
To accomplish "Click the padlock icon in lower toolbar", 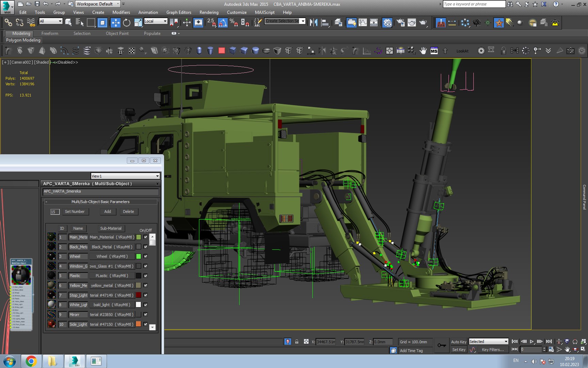I will pos(503,51).
